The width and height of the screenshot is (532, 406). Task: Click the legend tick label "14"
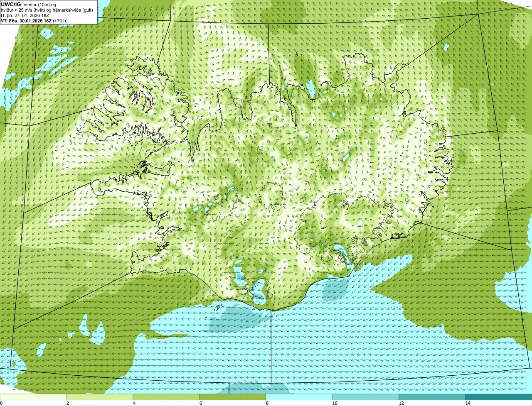click(x=468, y=403)
